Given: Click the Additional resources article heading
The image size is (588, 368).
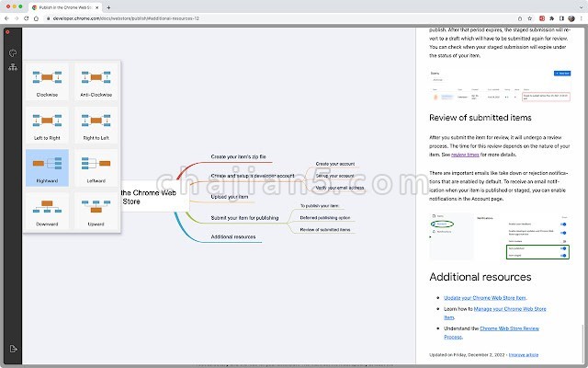Looking at the screenshot, I should [480, 277].
